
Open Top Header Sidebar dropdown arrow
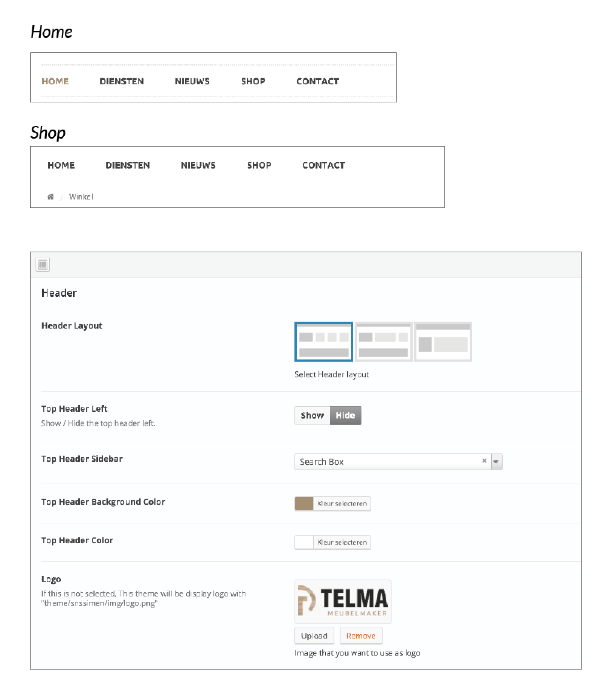click(x=496, y=462)
